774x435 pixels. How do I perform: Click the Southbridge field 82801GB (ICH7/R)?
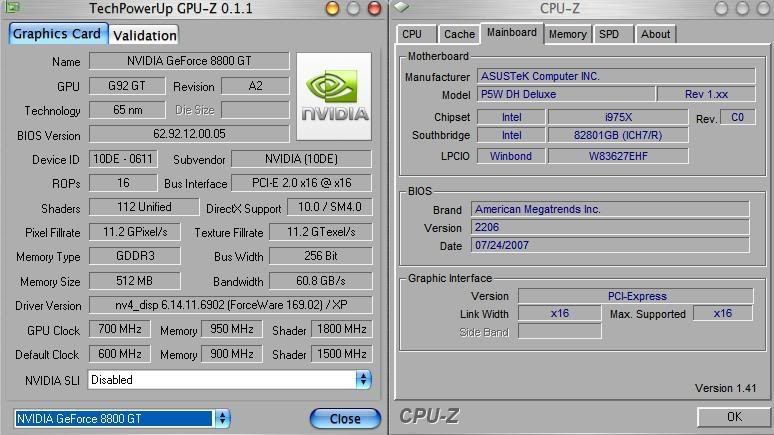coord(618,135)
